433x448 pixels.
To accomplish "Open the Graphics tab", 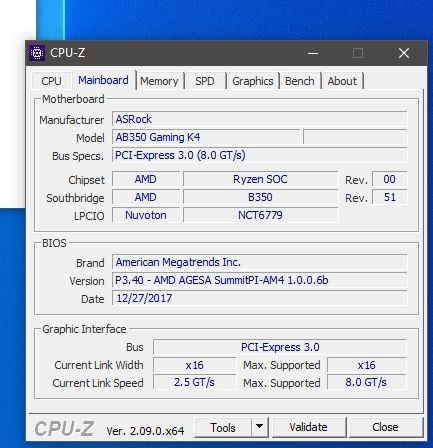I will click(x=253, y=81).
